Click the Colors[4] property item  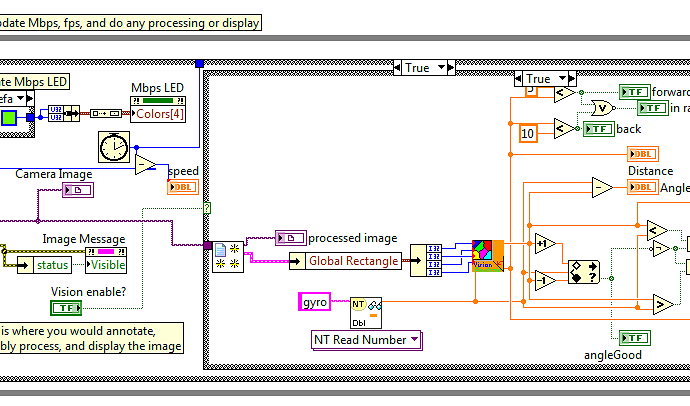pos(158,114)
